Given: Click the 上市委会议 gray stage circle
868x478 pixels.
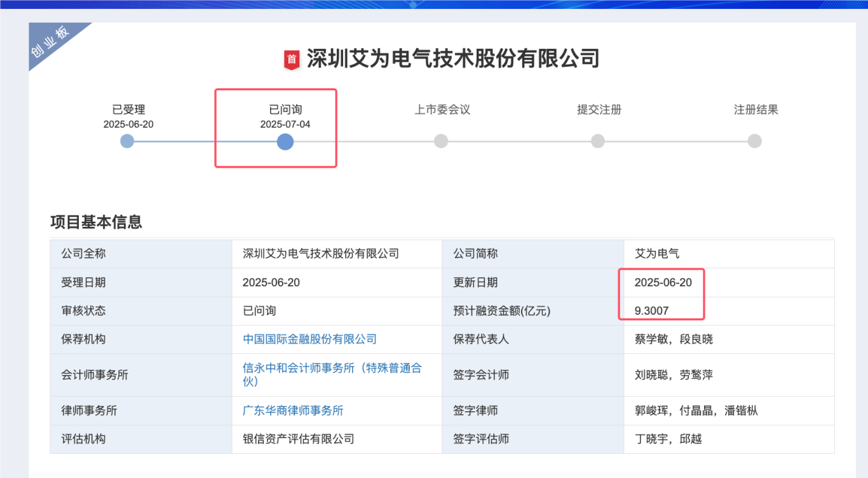Looking at the screenshot, I should pyautogui.click(x=441, y=141).
